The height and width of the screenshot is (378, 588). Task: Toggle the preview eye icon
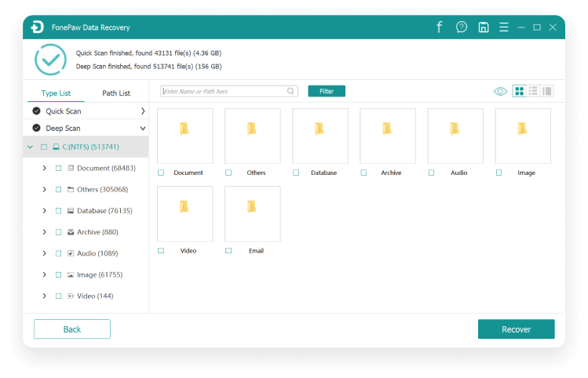pyautogui.click(x=500, y=91)
